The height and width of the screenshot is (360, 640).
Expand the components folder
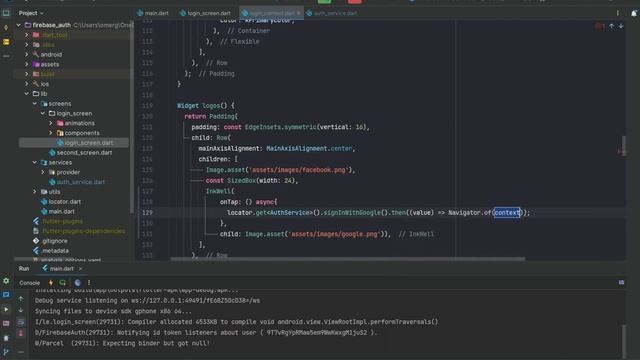pos(51,133)
